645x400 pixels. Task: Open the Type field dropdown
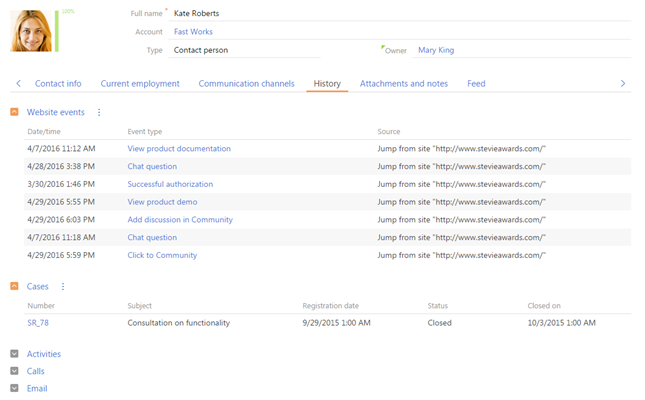click(245, 50)
